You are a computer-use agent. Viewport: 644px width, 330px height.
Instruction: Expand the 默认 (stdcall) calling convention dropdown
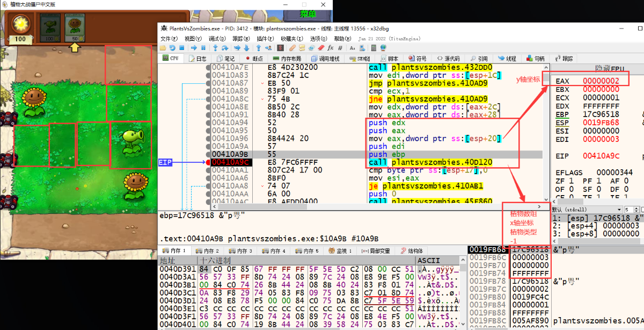point(588,209)
